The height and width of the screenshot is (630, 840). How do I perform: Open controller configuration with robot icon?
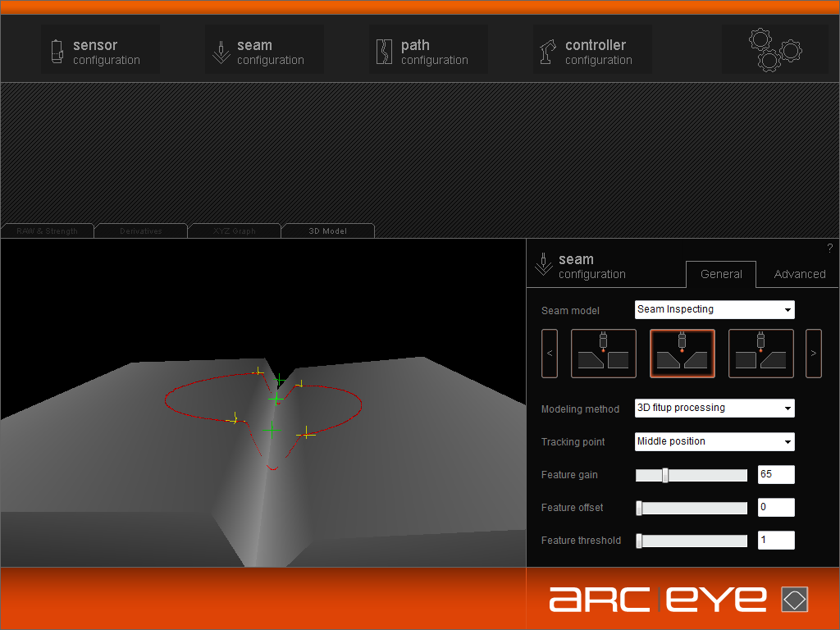(x=592, y=51)
